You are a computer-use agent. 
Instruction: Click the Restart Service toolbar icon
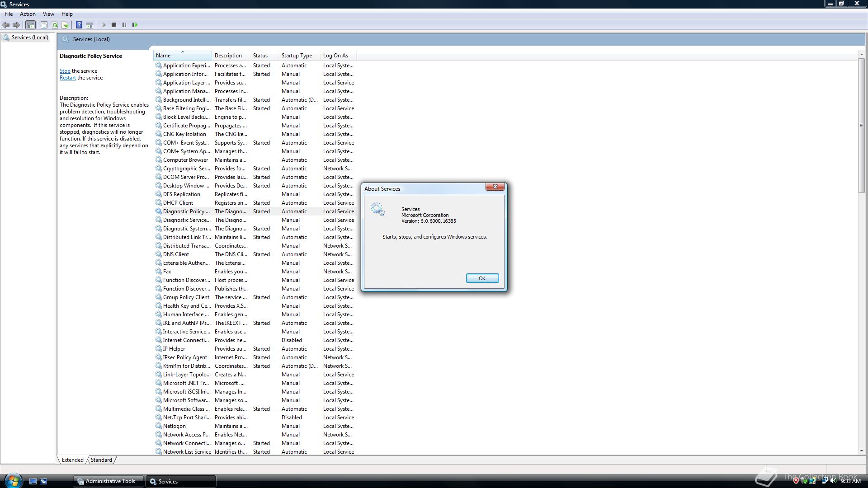(x=135, y=25)
